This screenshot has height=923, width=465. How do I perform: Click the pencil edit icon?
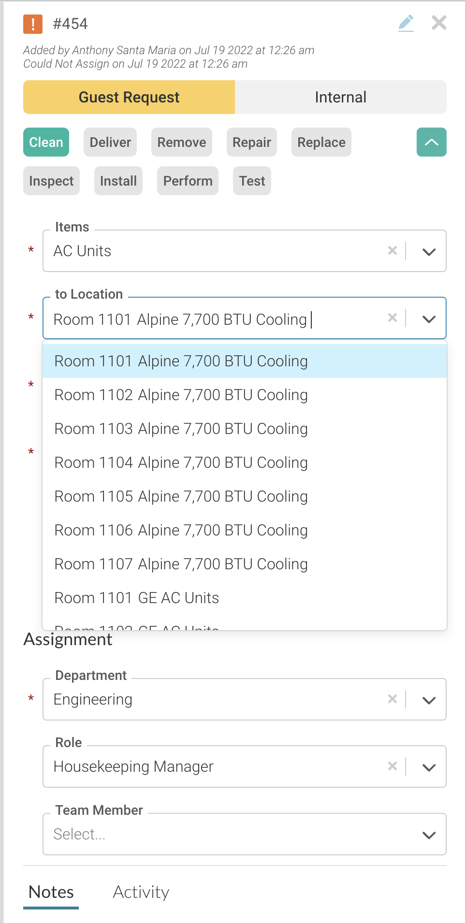coord(406,24)
